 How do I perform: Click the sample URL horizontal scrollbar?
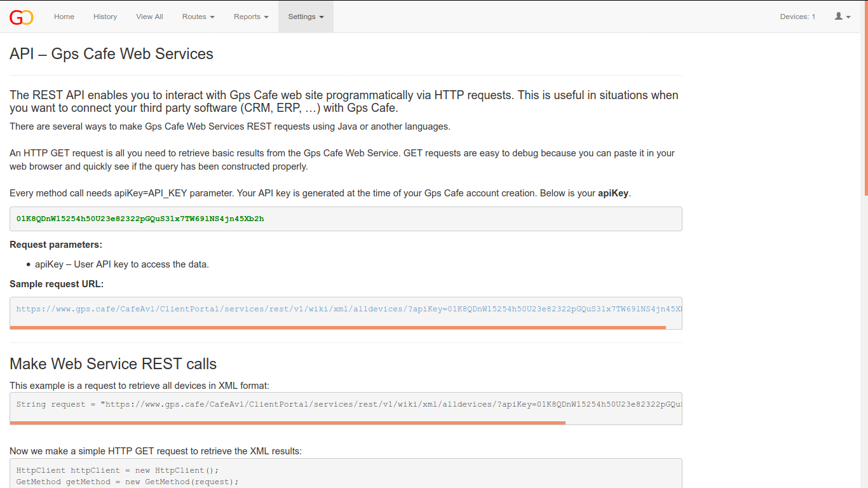tap(338, 327)
